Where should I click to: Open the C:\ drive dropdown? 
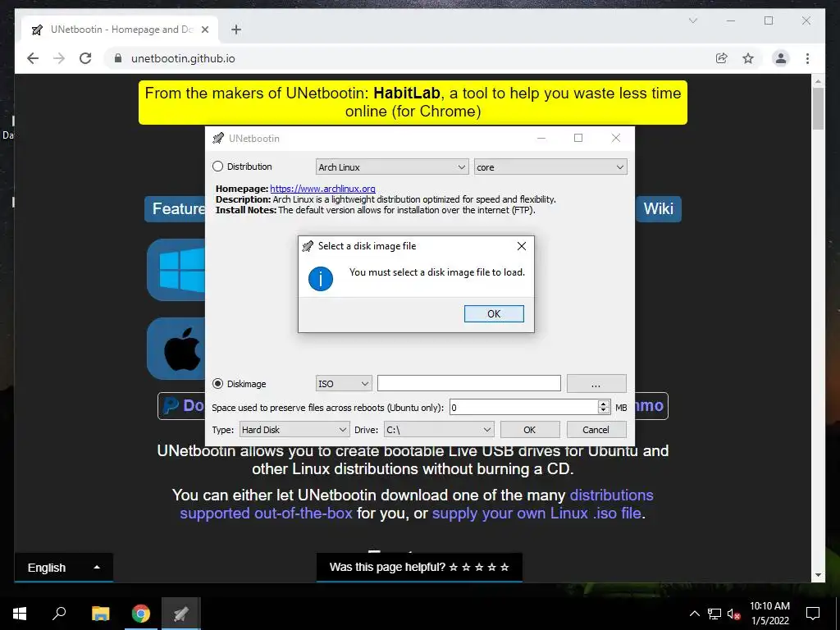(439, 430)
